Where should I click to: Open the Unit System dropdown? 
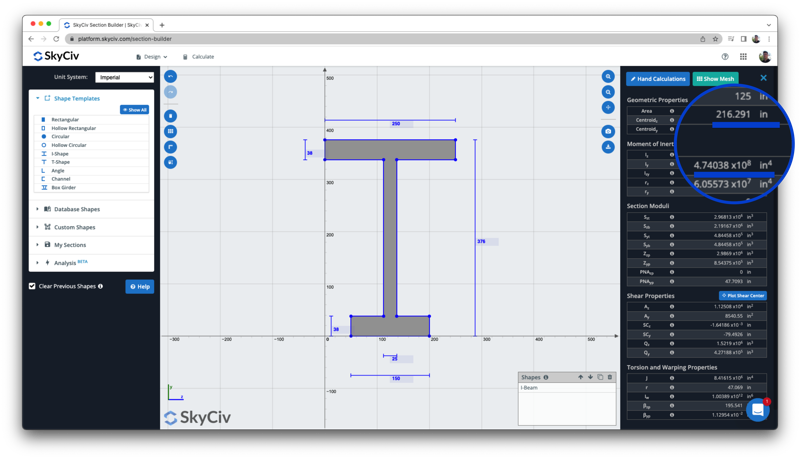pyautogui.click(x=124, y=77)
